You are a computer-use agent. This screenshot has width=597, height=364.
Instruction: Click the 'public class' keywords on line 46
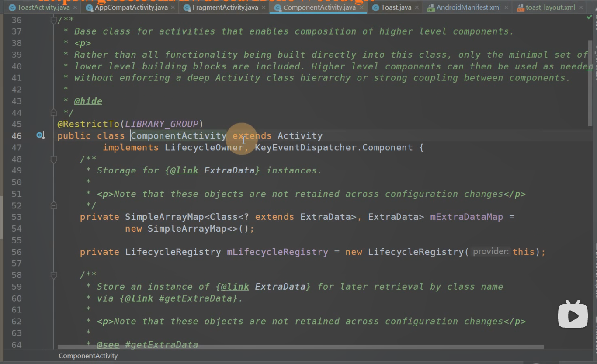click(91, 136)
